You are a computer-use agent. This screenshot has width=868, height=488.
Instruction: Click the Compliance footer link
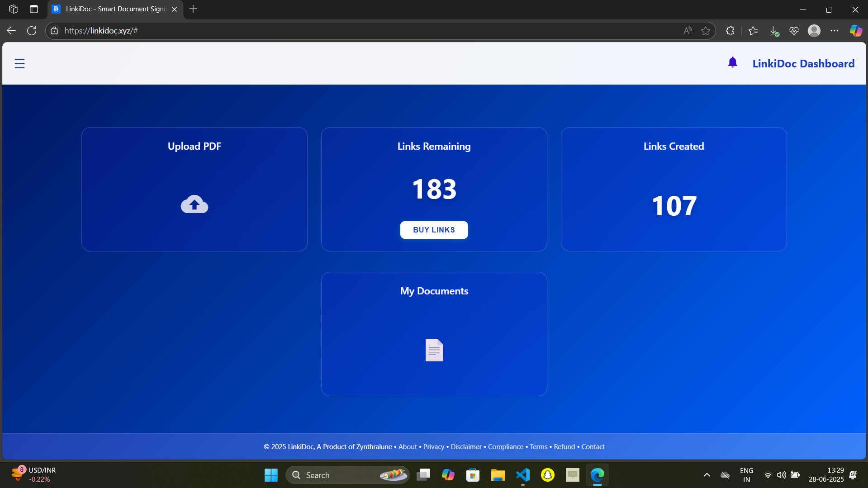coord(505,446)
